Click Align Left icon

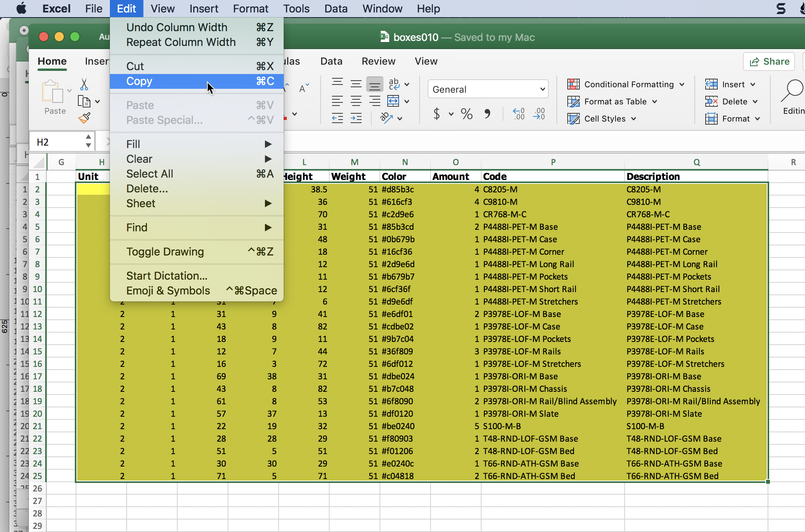[x=337, y=101]
